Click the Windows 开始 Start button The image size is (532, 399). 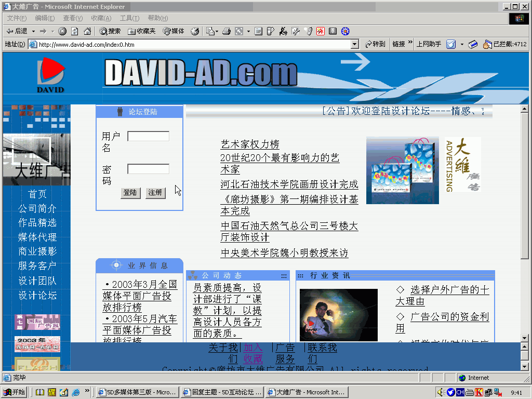14,392
